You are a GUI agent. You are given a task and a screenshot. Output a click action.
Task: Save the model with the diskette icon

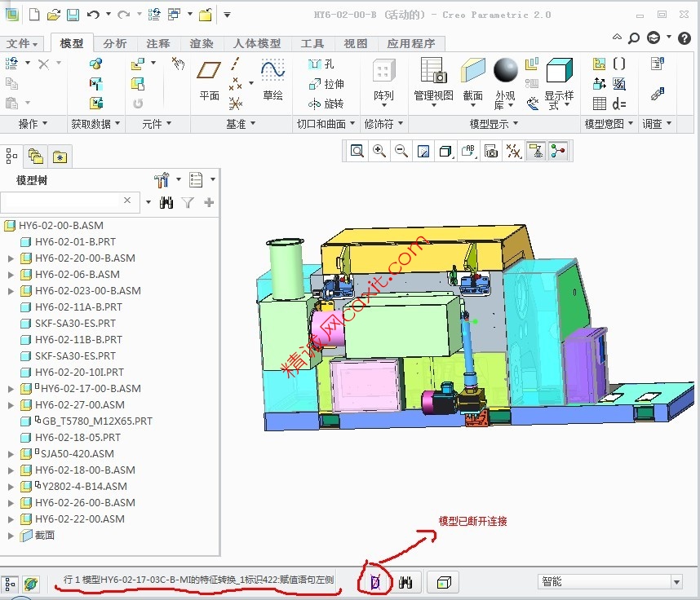coord(73,15)
